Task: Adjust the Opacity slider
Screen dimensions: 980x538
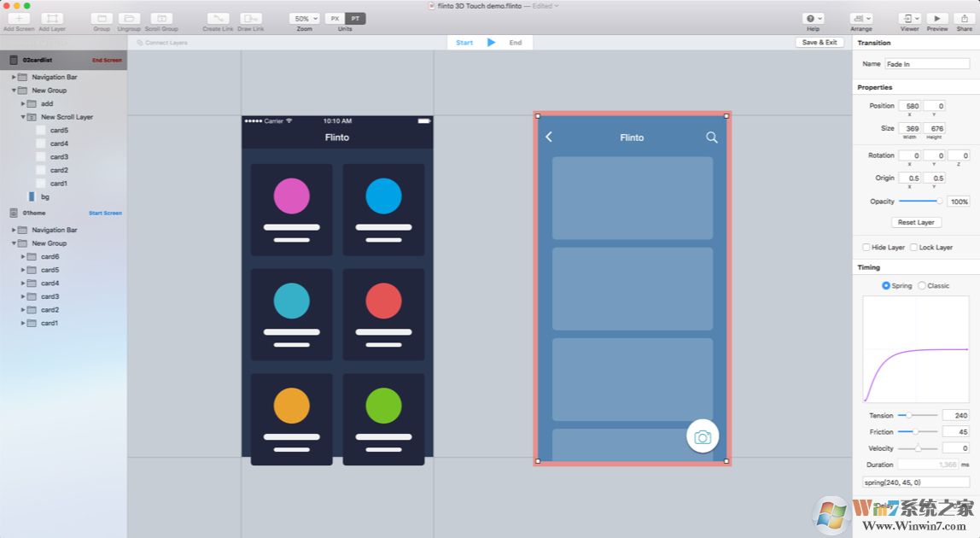Action: pyautogui.click(x=921, y=201)
